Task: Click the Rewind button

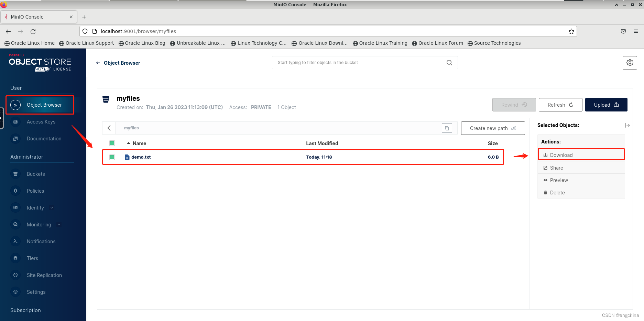Action: click(514, 105)
